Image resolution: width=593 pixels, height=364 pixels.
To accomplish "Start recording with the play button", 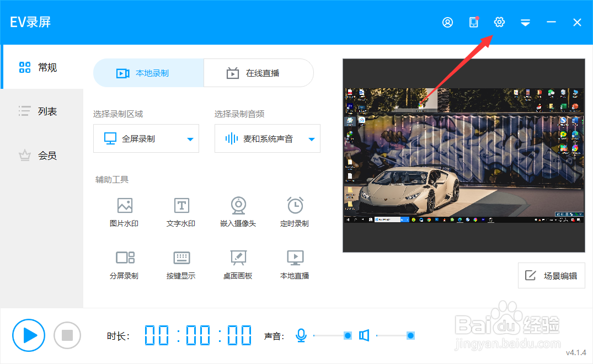I will point(29,335).
